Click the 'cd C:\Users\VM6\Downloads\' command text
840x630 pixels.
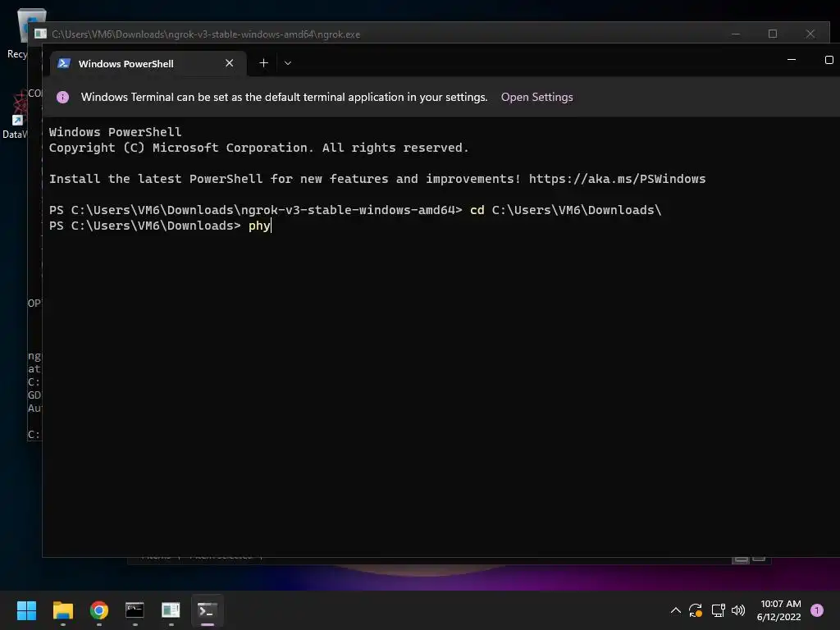pos(565,210)
